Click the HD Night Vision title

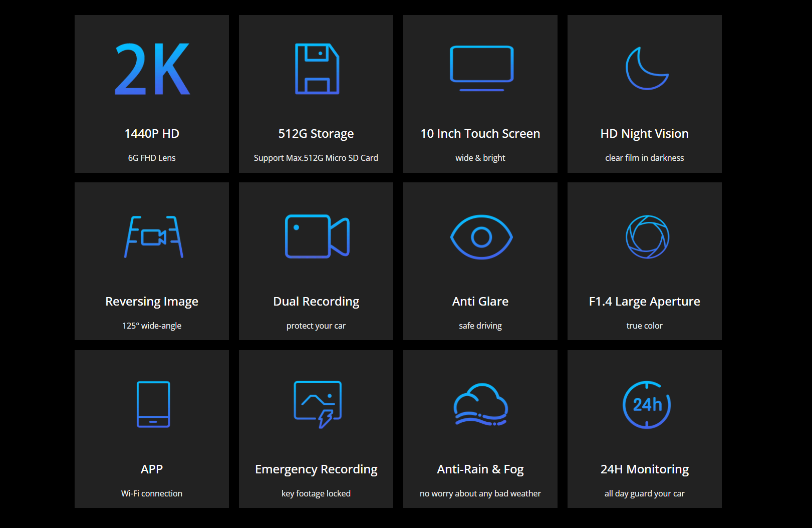[644, 134]
